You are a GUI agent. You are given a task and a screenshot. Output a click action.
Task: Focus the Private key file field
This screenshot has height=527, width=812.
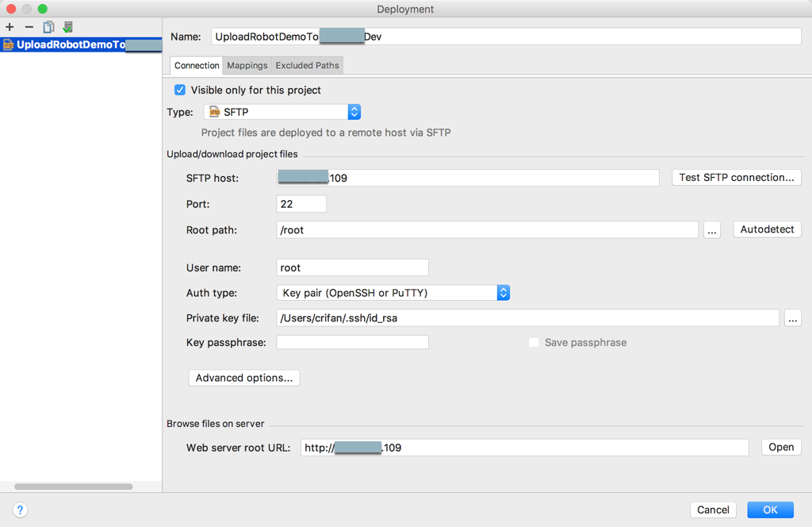pos(527,318)
